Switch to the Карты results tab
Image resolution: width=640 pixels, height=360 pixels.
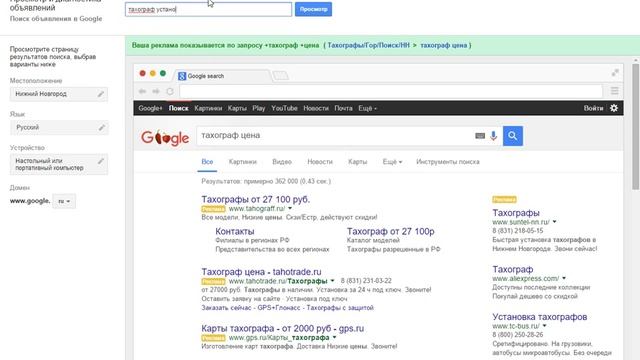(358, 162)
